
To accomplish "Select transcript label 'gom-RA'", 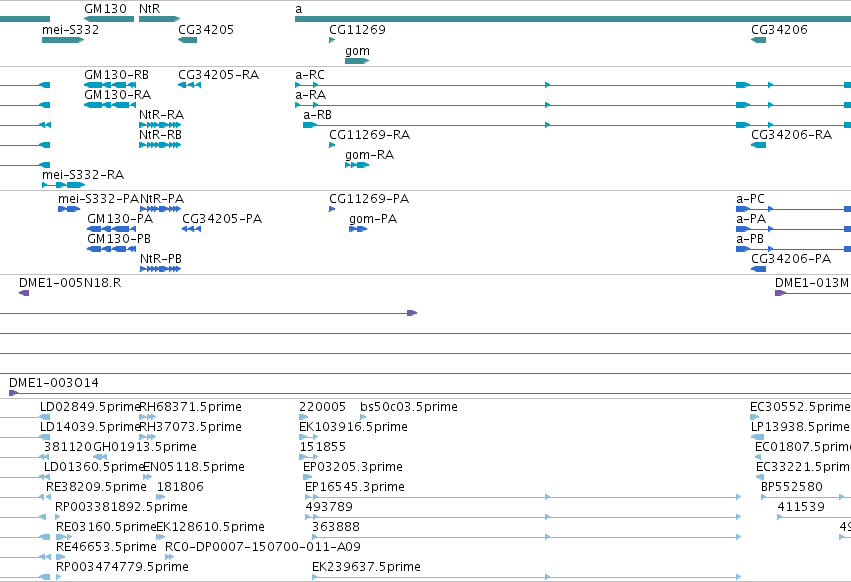I will [369, 155].
